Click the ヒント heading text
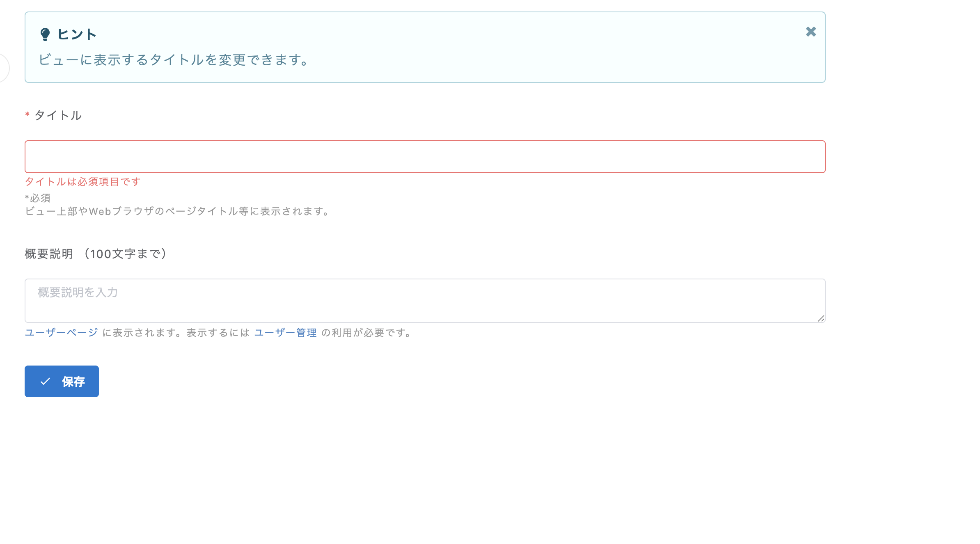Viewport: 980px width, 544px height. (x=77, y=34)
